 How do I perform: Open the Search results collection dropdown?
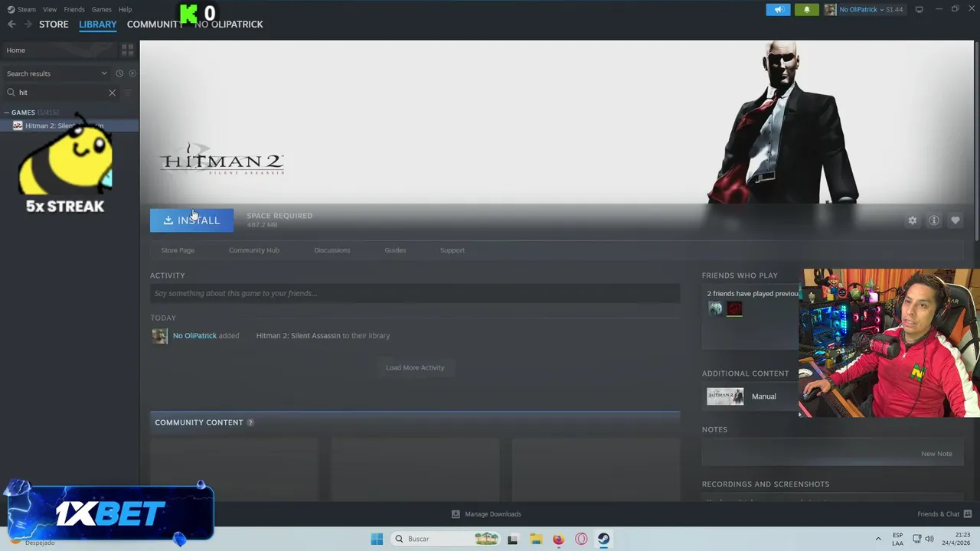pyautogui.click(x=104, y=73)
